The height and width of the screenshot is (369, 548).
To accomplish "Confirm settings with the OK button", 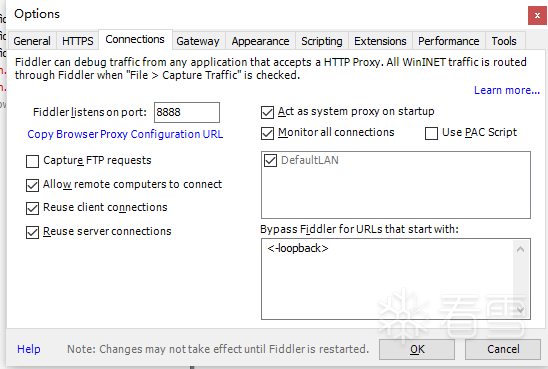I will point(417,349).
